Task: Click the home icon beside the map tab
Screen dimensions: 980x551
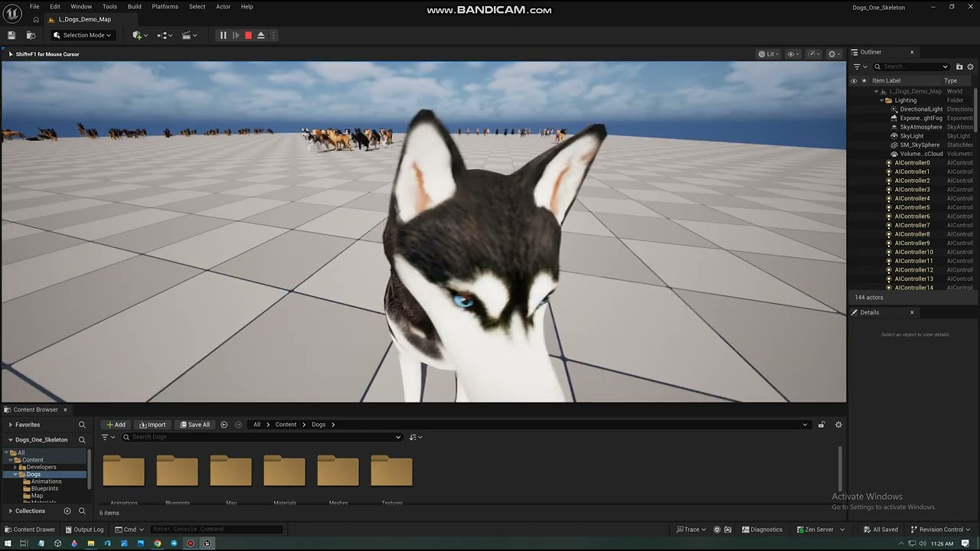Action: pos(36,19)
